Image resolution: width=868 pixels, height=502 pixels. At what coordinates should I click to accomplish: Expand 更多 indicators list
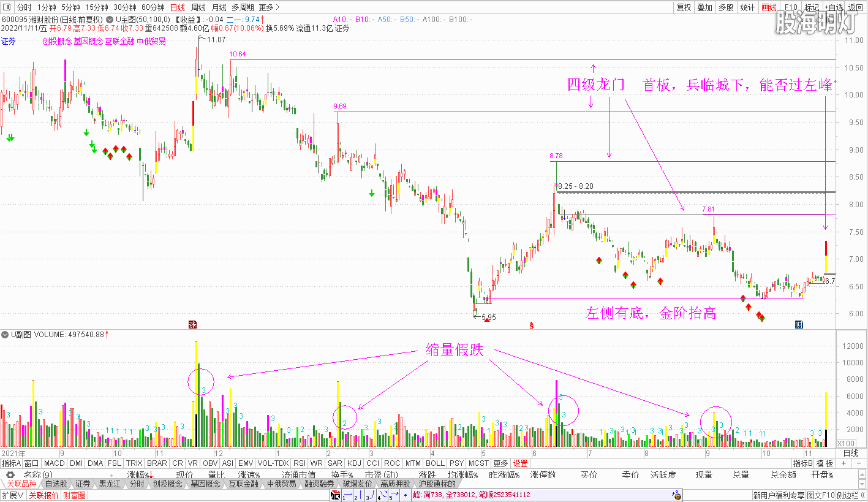[x=500, y=463]
